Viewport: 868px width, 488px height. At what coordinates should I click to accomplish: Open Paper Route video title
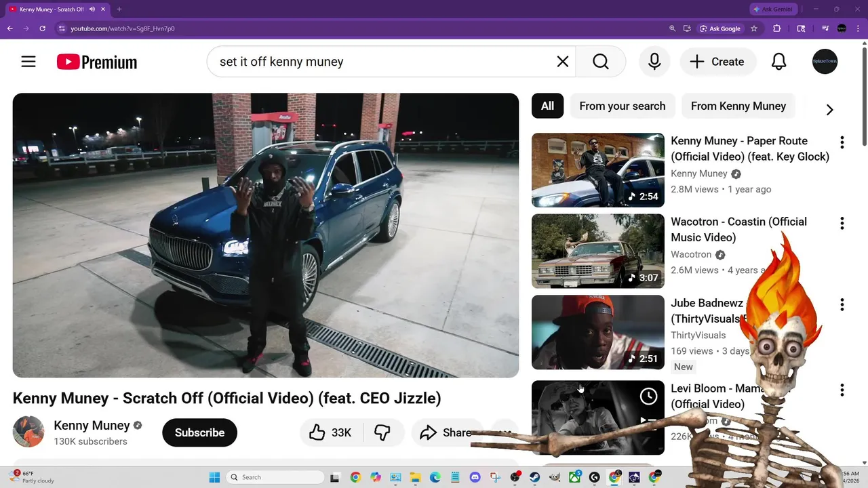coord(749,148)
